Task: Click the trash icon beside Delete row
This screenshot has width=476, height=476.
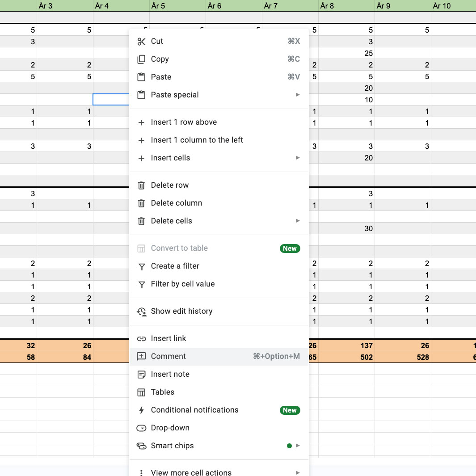Action: coord(141,185)
